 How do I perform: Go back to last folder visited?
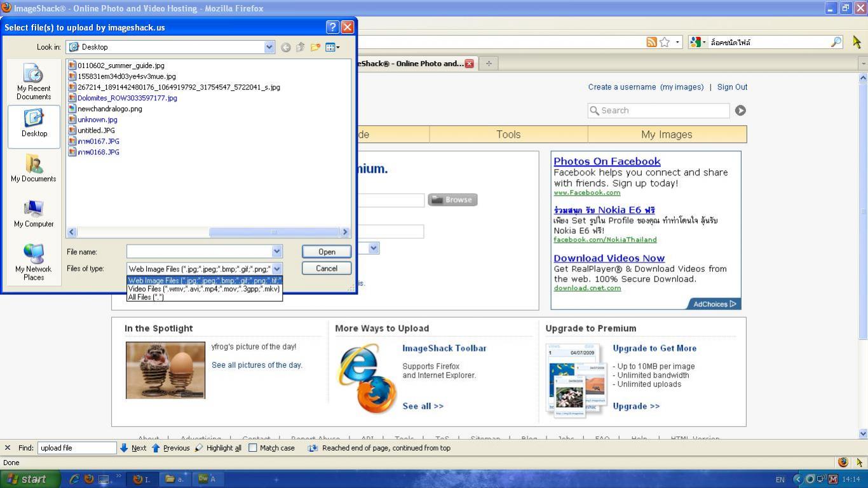pyautogui.click(x=286, y=47)
